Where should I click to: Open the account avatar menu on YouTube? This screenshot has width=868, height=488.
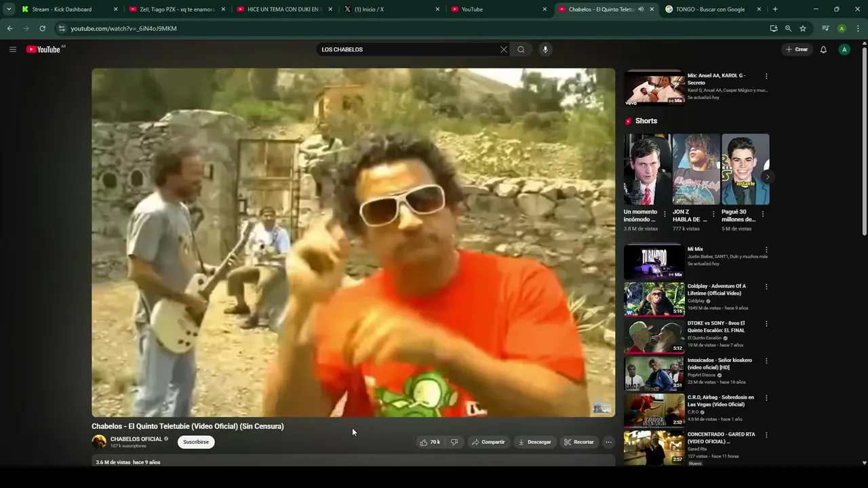point(844,49)
